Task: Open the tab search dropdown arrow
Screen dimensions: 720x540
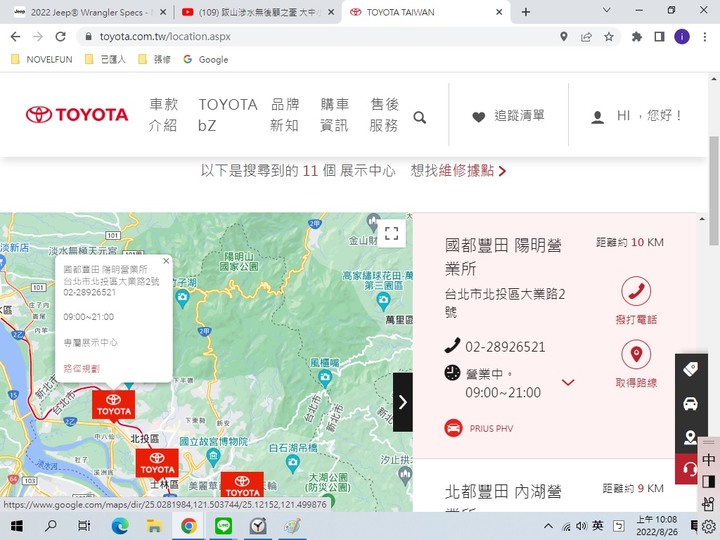Action: tap(607, 10)
